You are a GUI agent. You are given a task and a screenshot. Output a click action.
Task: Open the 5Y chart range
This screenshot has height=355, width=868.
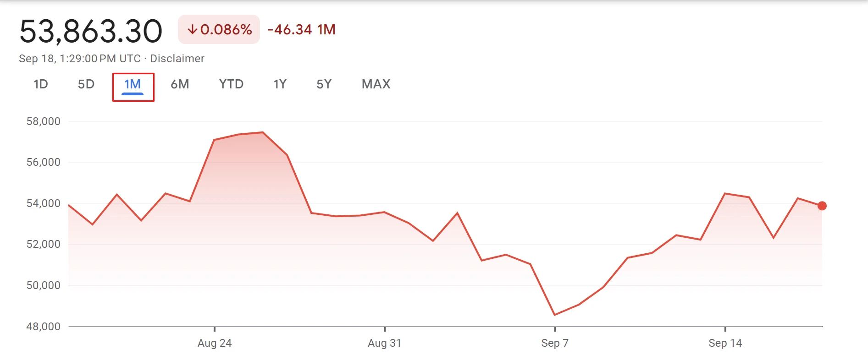[324, 84]
